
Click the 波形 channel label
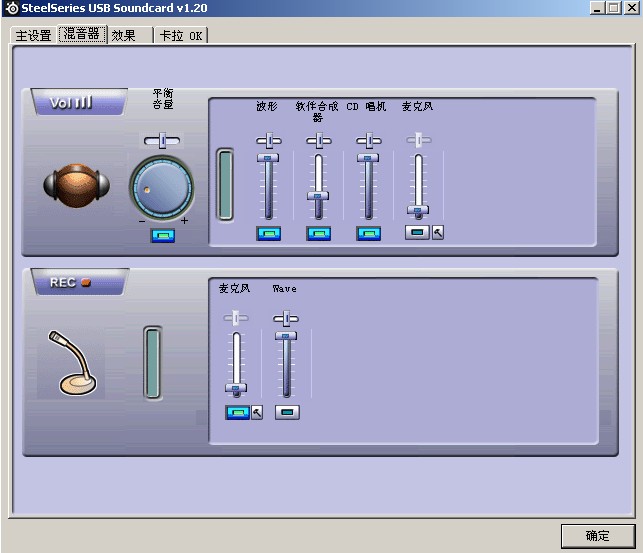267,106
